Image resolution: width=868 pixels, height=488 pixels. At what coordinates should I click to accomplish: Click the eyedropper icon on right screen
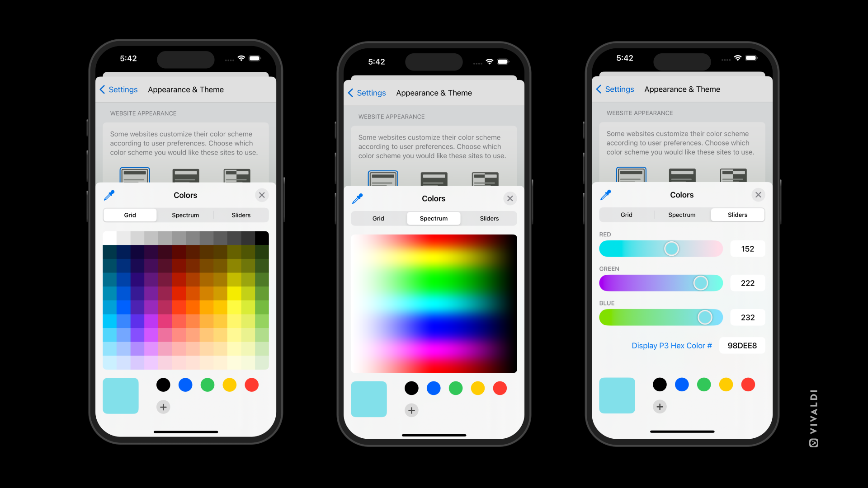pyautogui.click(x=606, y=194)
